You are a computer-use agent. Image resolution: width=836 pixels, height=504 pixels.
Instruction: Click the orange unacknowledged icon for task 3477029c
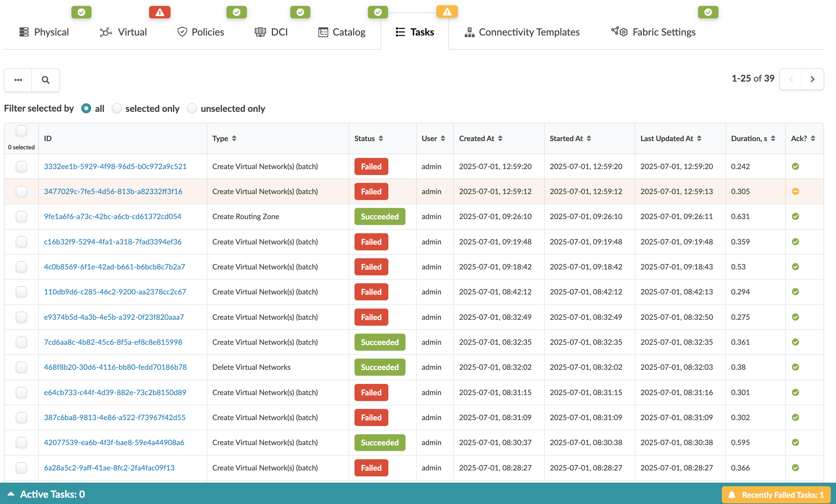point(795,191)
